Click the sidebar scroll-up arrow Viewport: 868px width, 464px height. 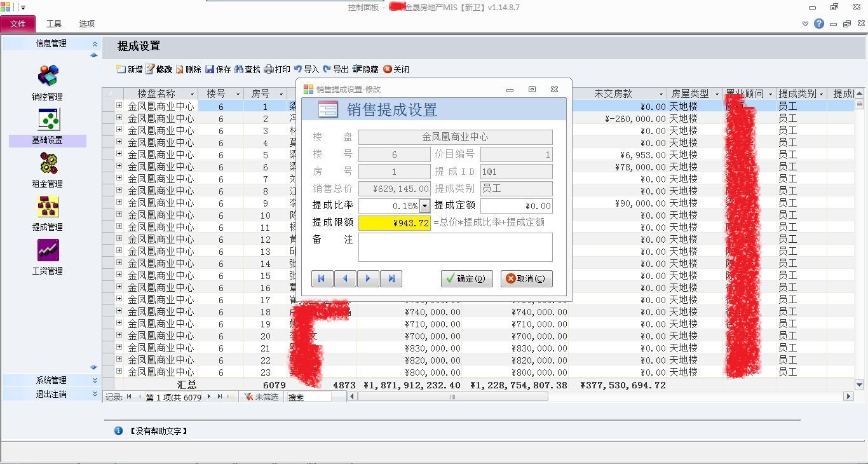click(x=94, y=55)
